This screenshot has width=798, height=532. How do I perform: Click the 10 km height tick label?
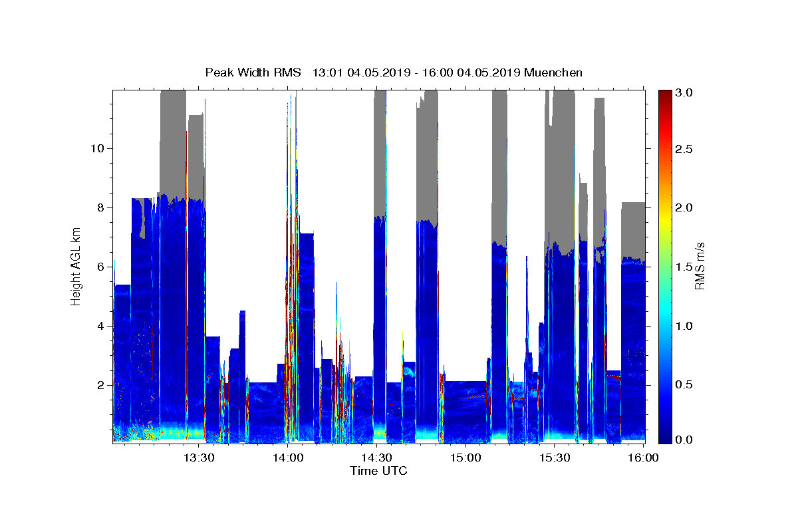point(96,148)
